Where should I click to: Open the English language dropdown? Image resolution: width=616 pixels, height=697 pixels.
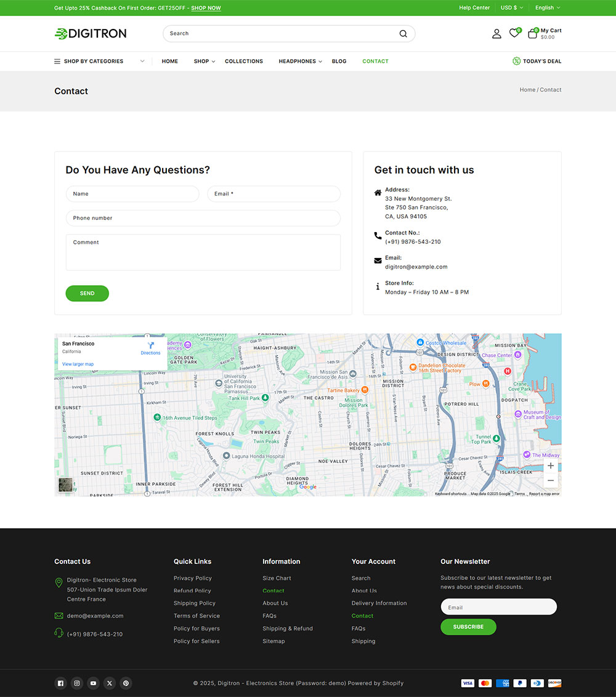(x=547, y=7)
